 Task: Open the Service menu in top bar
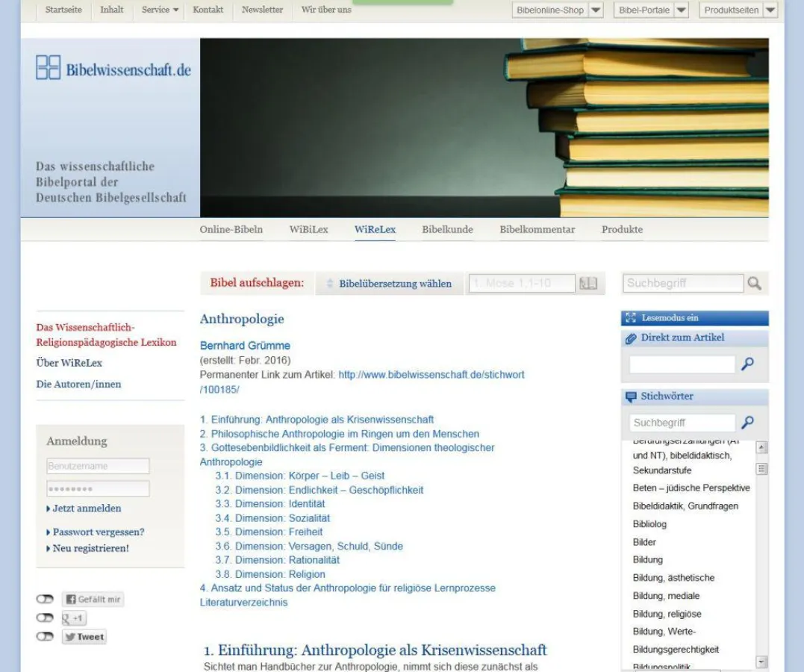point(160,10)
